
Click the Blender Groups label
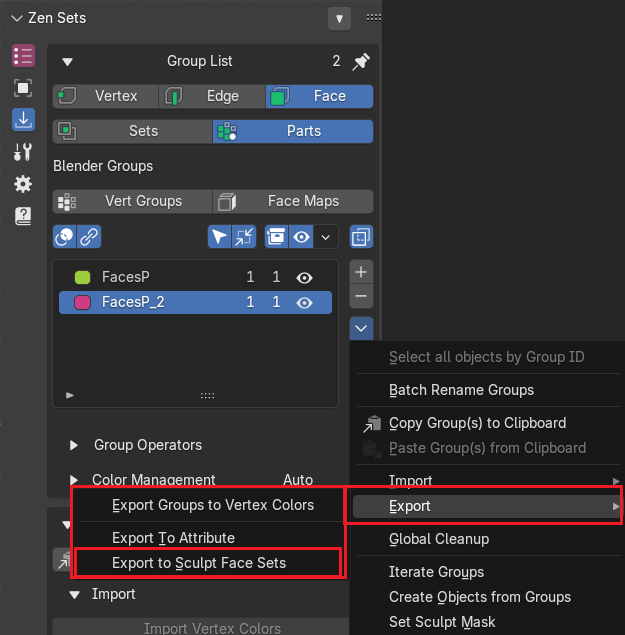[x=103, y=166]
